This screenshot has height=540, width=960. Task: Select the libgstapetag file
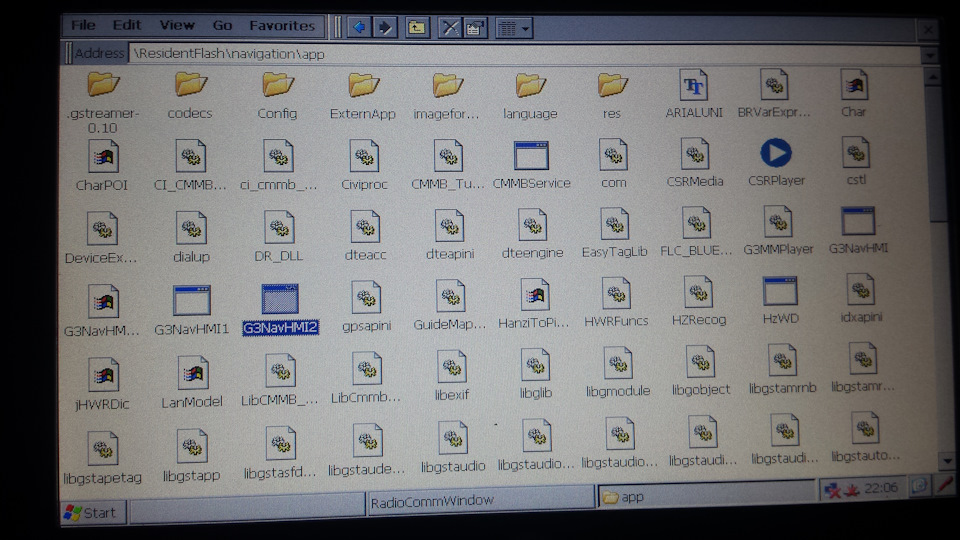tap(102, 459)
